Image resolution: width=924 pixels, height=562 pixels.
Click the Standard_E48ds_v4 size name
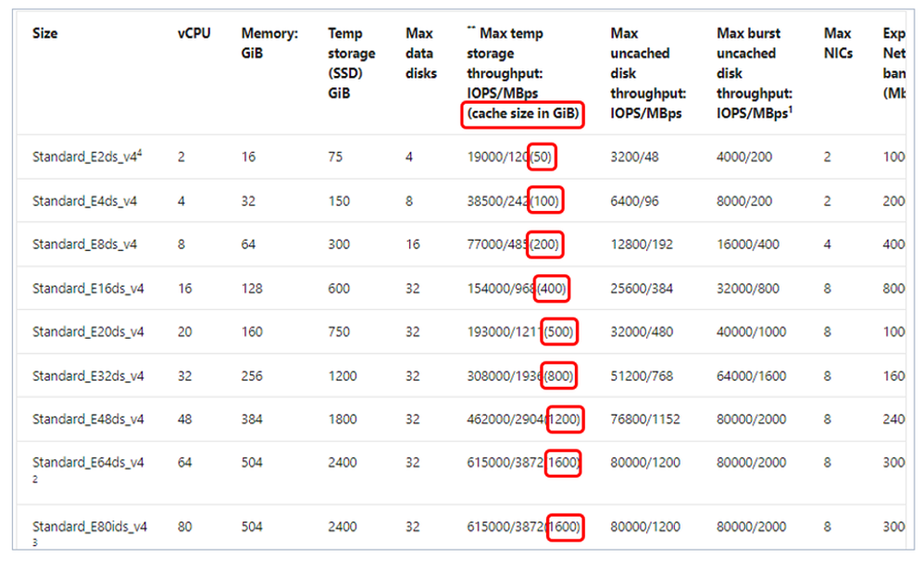point(88,419)
